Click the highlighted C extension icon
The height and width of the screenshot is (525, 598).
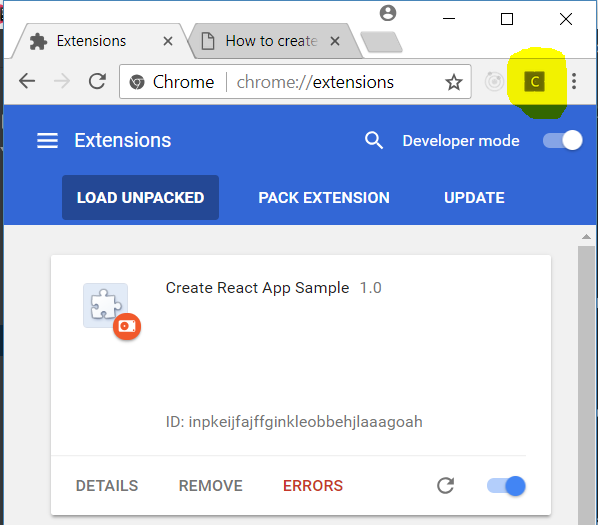point(534,82)
